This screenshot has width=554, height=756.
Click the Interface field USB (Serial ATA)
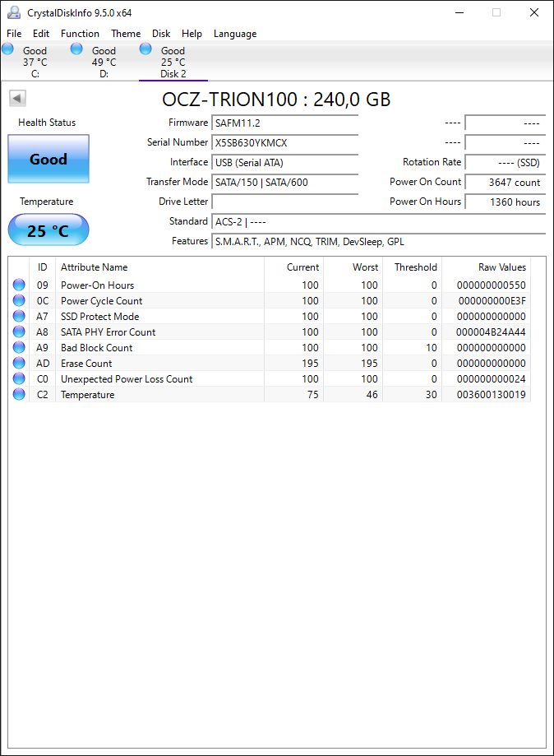(284, 163)
